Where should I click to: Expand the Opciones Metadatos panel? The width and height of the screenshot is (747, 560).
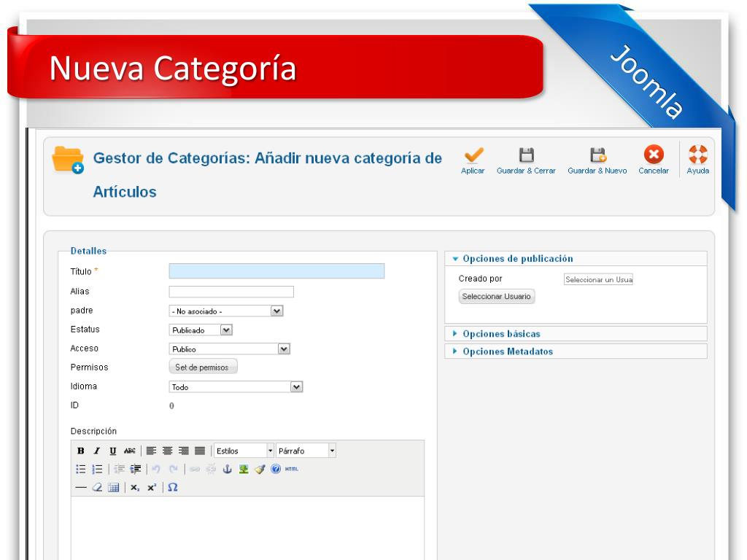576,351
